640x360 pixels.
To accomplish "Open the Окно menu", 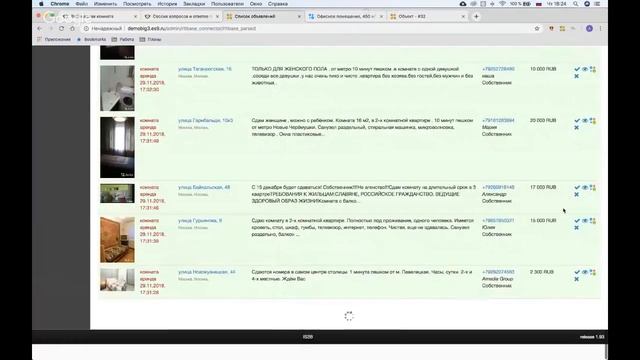I will (x=256, y=4).
